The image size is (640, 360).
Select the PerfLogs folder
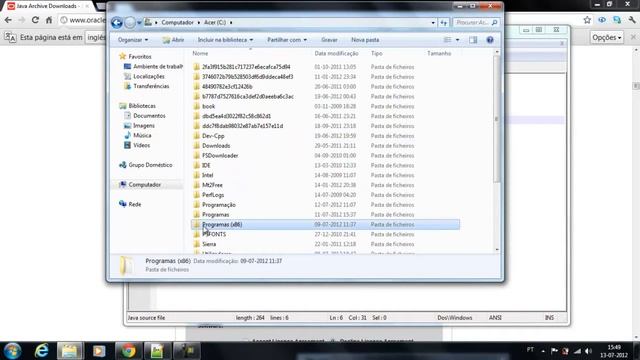[213, 195]
